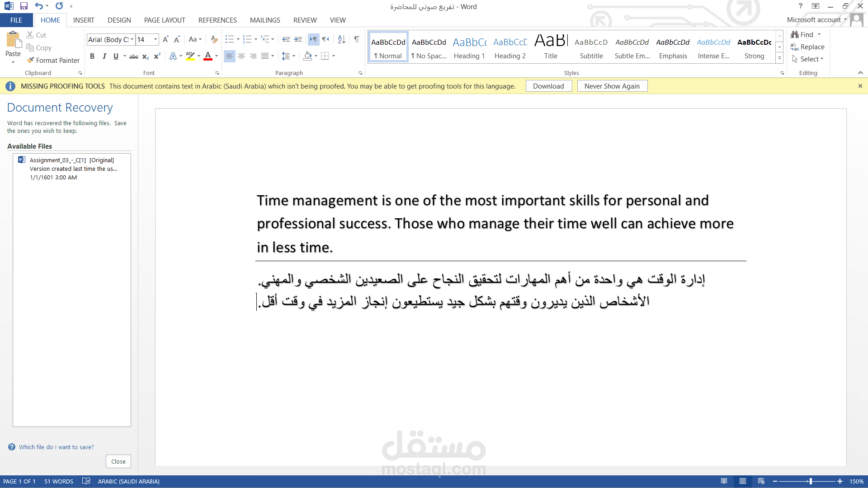Toggle Italic formatting
The image size is (868, 488).
(104, 56)
